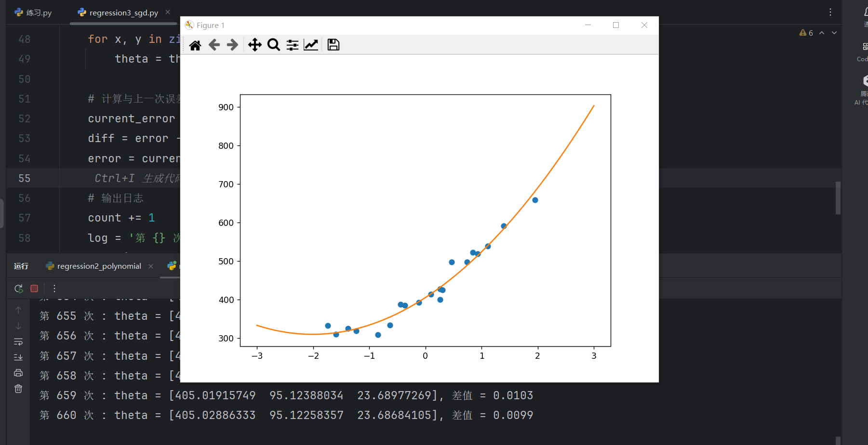Go back to previous plot view

(x=214, y=45)
